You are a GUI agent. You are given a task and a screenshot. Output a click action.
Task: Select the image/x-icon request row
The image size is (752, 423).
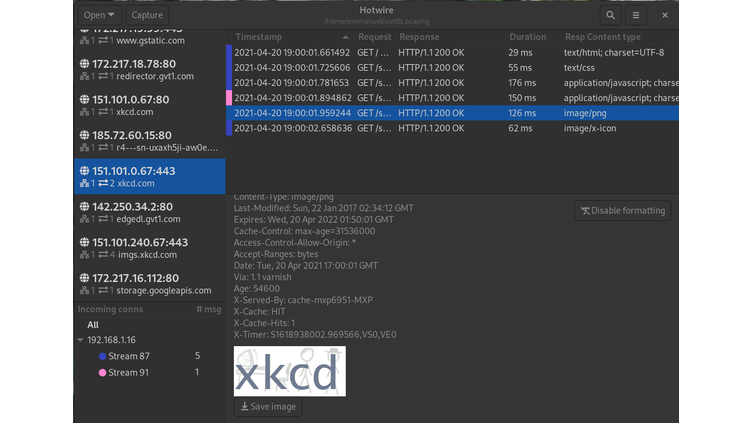pos(450,129)
